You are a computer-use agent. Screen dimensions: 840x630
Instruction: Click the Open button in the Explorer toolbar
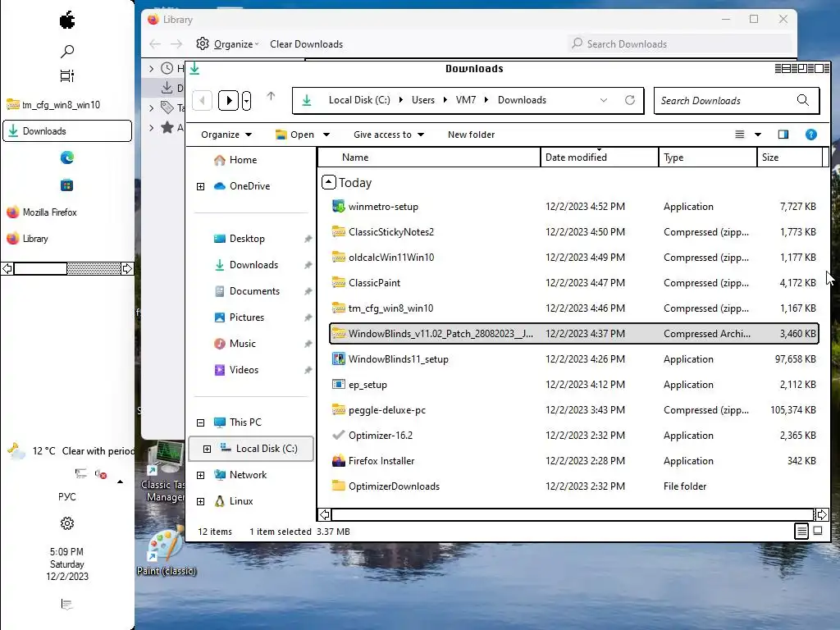(294, 135)
